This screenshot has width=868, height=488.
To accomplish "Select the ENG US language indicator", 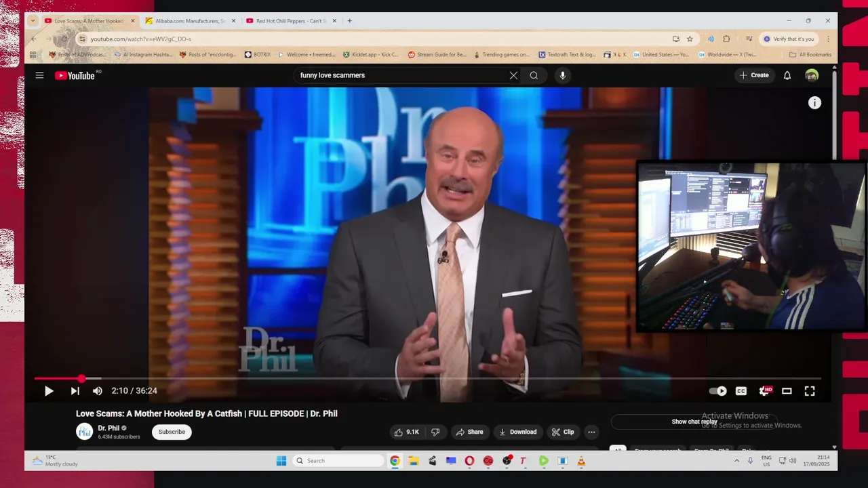I will 766,461.
